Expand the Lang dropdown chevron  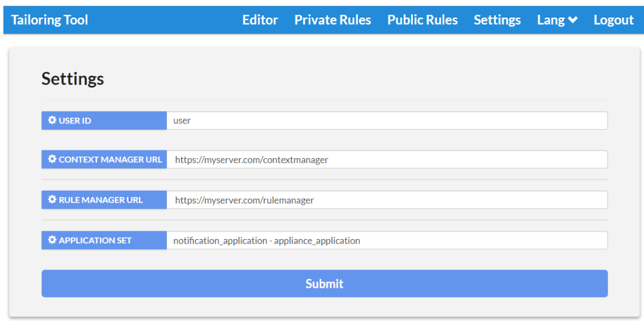point(573,20)
